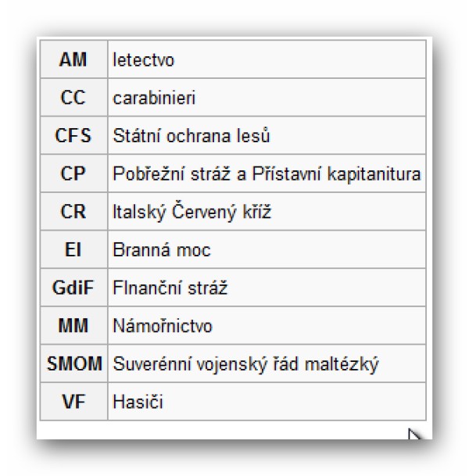Image resolution: width=469 pixels, height=476 pixels.
Task: Click the CR abbreviation cell
Action: 73,212
